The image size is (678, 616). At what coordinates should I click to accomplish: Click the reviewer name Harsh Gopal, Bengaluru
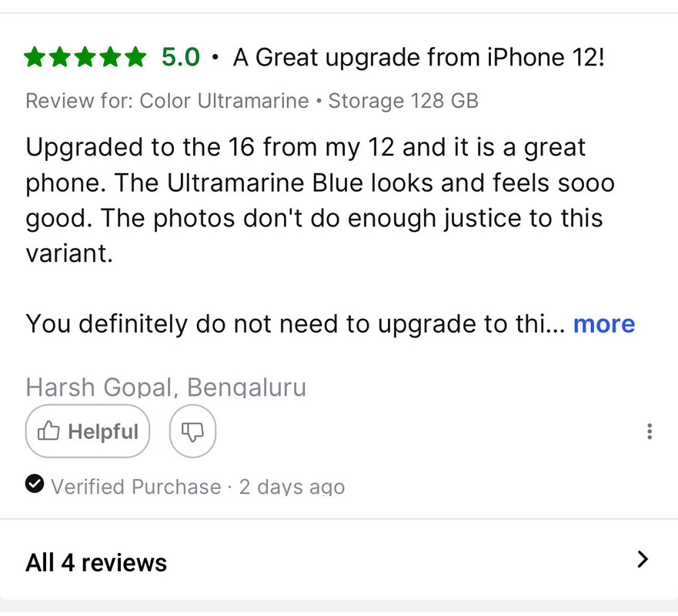point(166,387)
